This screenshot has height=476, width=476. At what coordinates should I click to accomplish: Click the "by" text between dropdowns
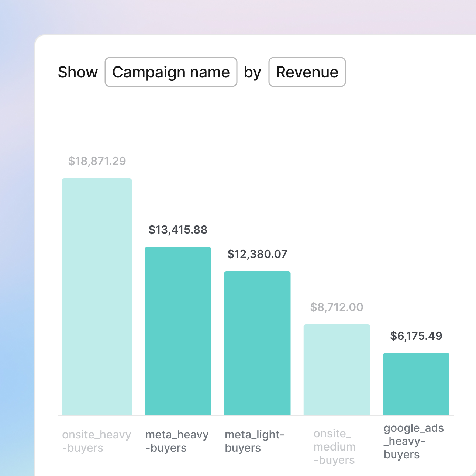tap(252, 72)
